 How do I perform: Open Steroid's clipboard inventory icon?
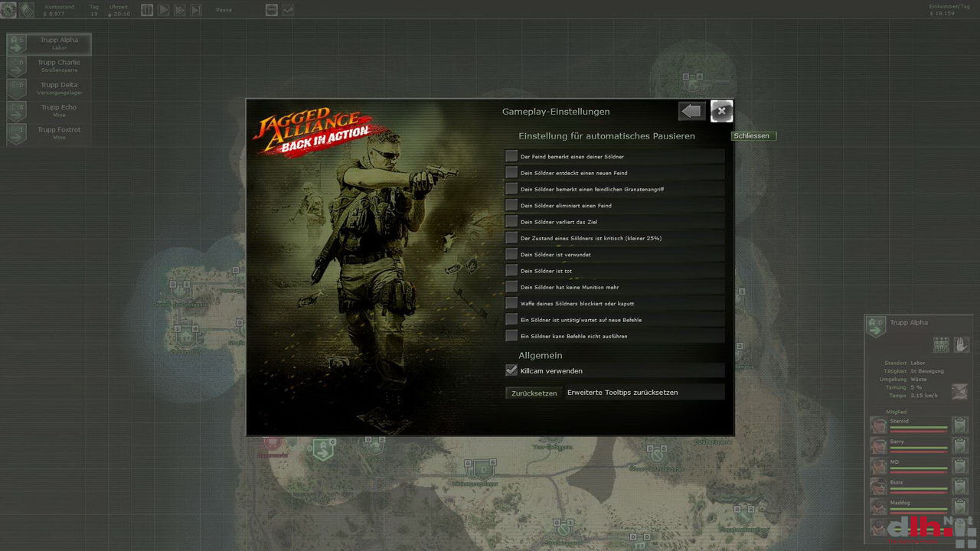tap(960, 425)
